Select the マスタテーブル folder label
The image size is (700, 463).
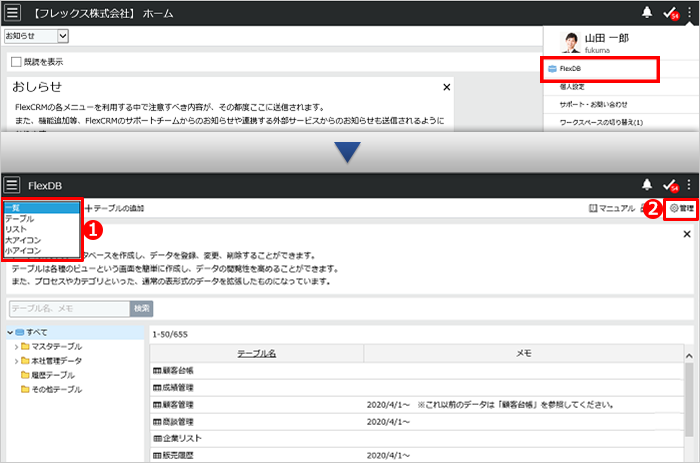(x=56, y=346)
